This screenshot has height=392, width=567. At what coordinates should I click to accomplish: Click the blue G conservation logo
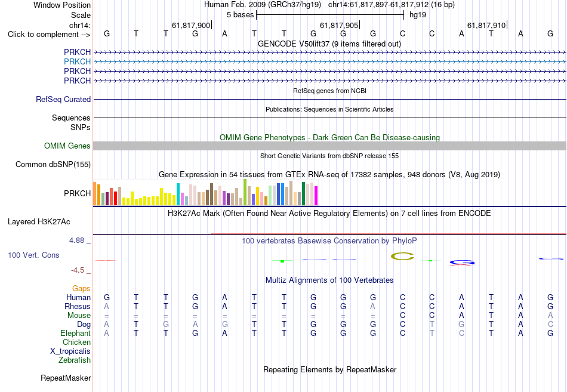click(462, 262)
